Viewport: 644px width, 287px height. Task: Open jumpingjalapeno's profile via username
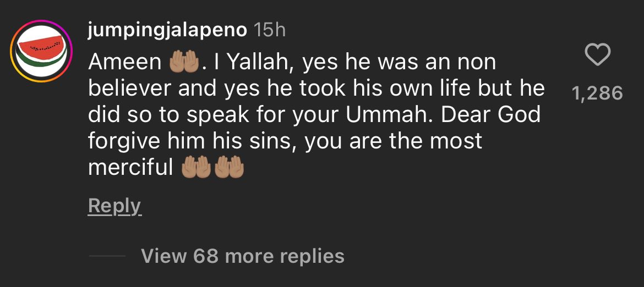[167, 30]
